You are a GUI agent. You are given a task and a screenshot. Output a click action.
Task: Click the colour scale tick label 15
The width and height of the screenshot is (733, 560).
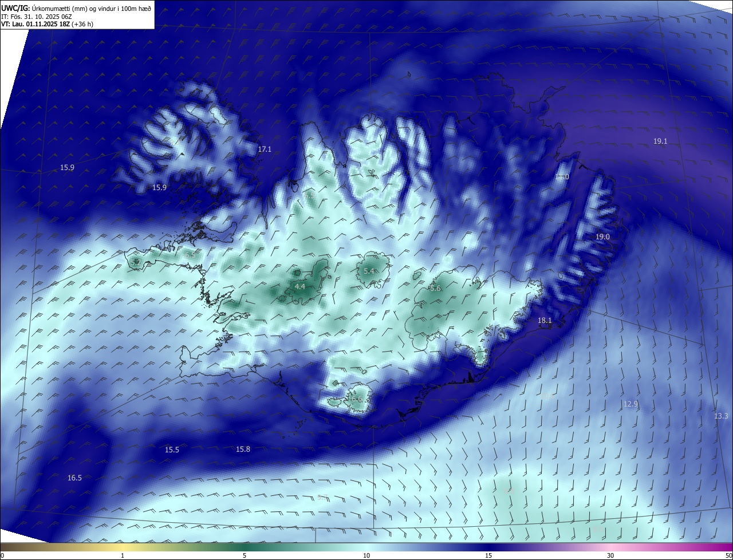pos(488,555)
